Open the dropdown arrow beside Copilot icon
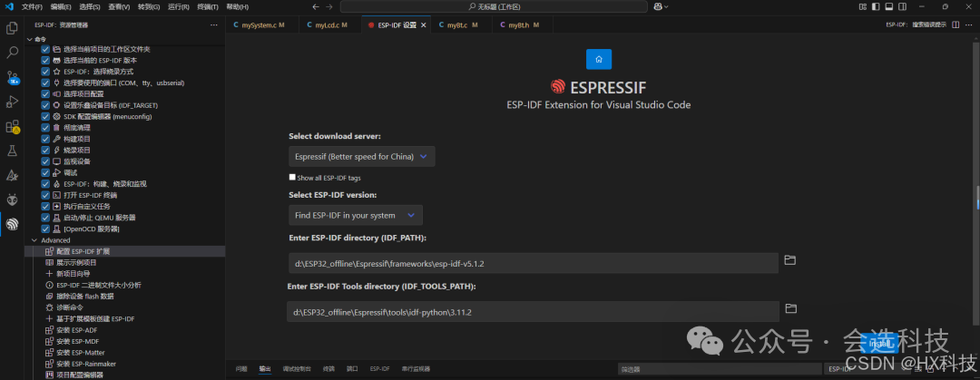 tap(667, 7)
